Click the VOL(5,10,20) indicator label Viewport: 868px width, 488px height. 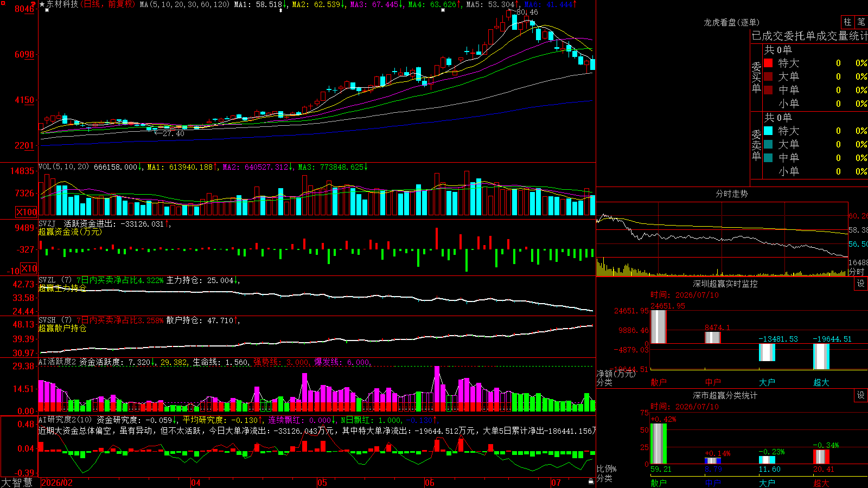click(x=63, y=167)
